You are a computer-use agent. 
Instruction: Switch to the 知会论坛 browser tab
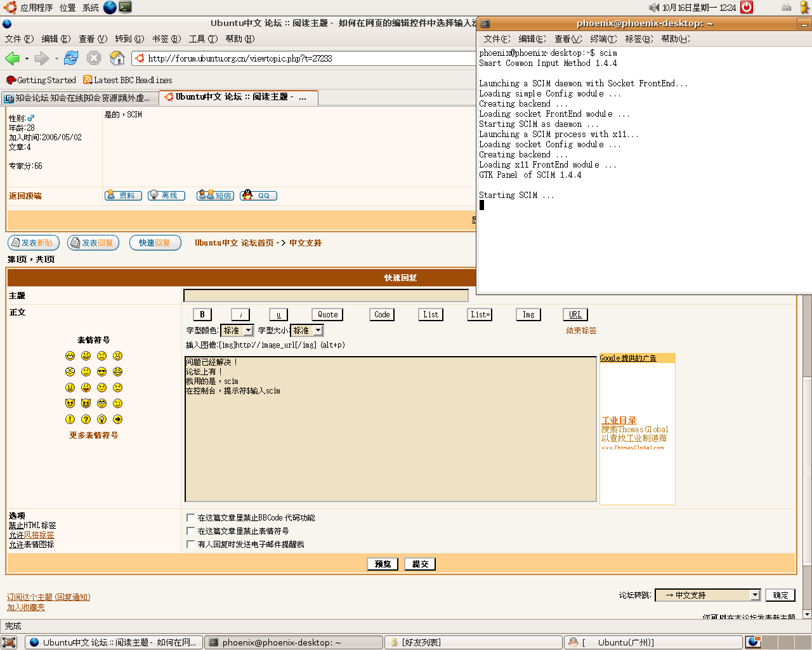point(79,98)
